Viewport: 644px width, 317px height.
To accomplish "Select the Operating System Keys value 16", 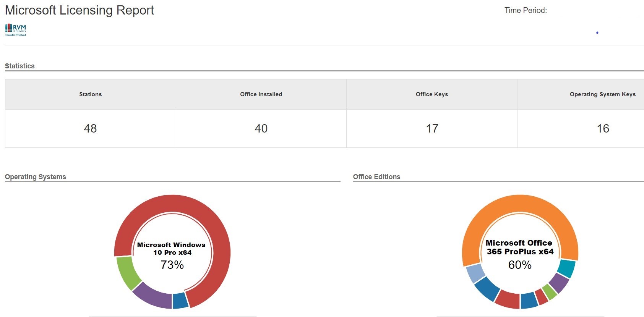I will [603, 128].
